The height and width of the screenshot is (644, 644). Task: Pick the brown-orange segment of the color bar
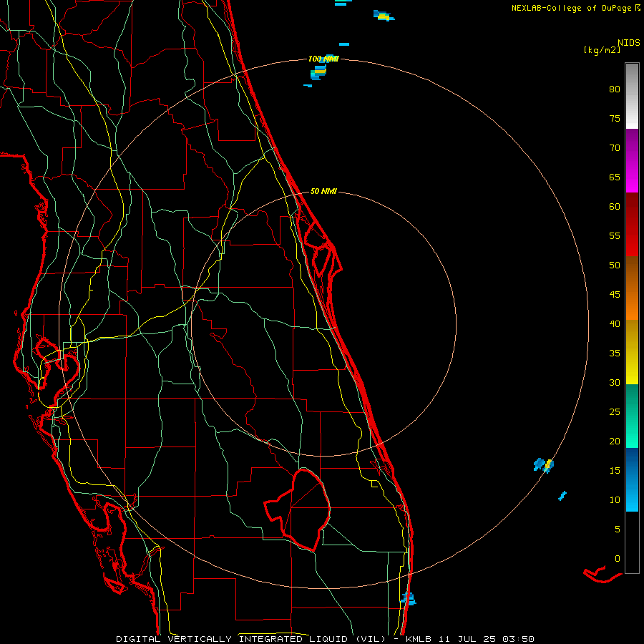(x=632, y=288)
